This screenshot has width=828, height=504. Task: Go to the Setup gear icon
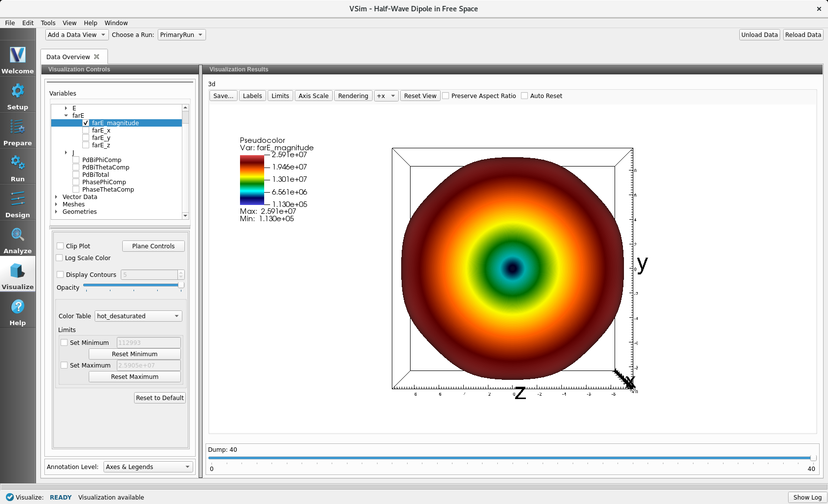point(18,91)
